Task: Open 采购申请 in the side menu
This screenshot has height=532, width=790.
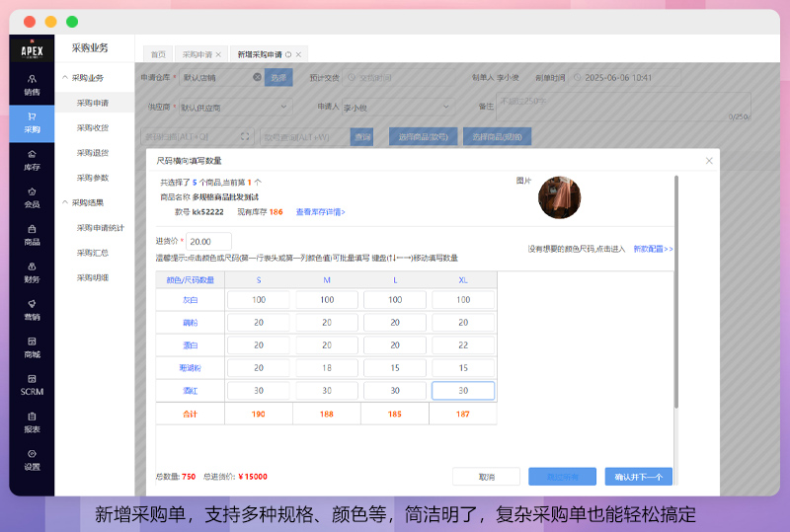Action: (x=93, y=103)
